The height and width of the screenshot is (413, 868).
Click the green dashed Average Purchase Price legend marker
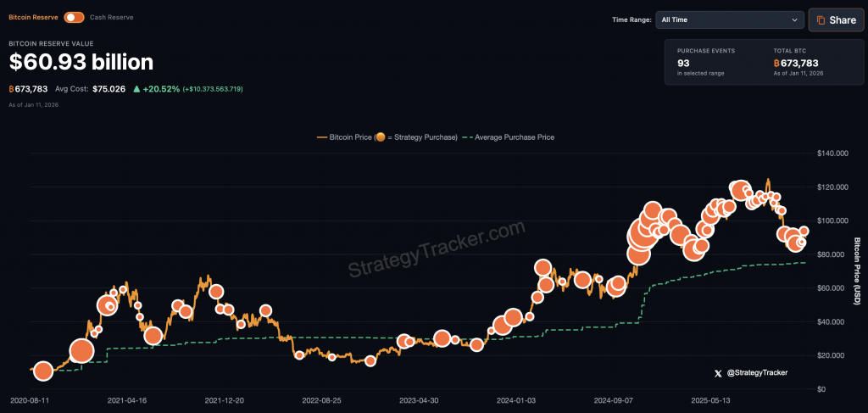point(467,137)
